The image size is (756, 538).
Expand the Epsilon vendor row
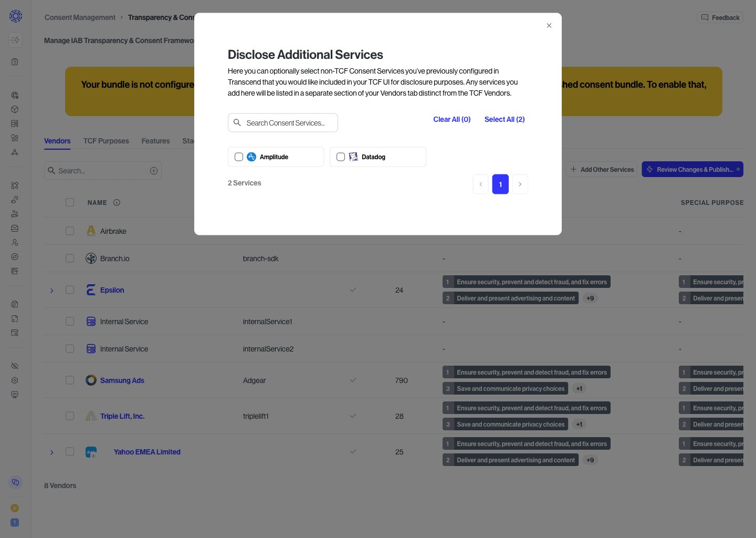point(51,290)
